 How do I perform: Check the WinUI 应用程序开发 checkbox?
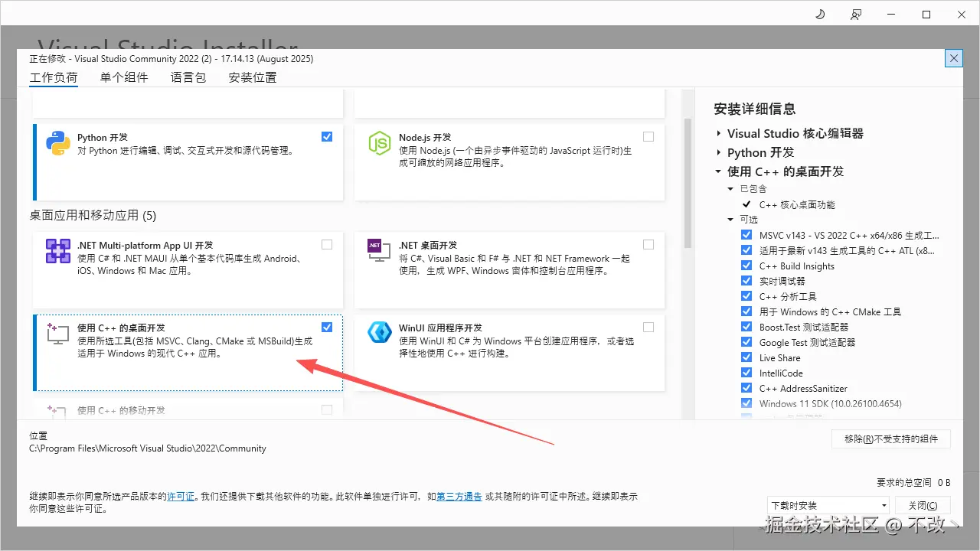point(648,327)
